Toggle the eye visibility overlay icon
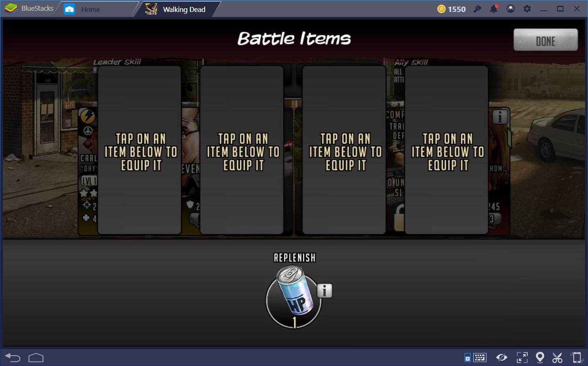The image size is (588, 366). pos(502,357)
